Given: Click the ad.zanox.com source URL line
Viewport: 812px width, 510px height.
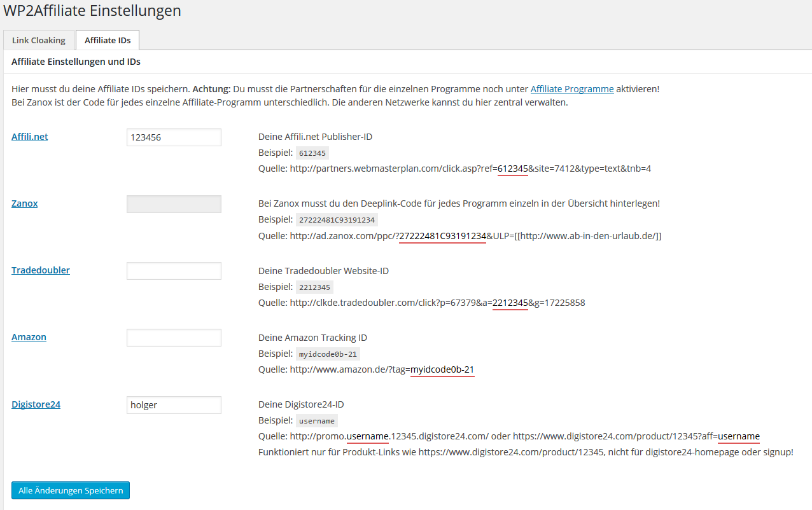Looking at the screenshot, I should coord(460,236).
